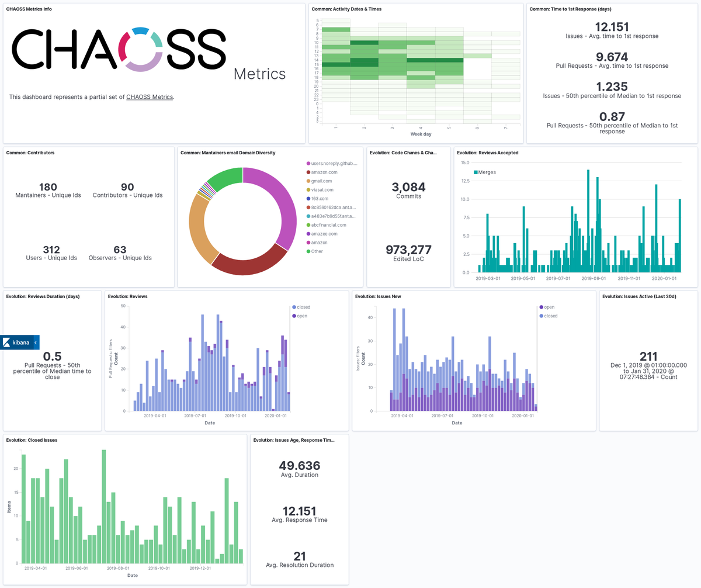Click 'Evolution: Issues New' panel title
Image resolution: width=701 pixels, height=588 pixels.
(379, 296)
